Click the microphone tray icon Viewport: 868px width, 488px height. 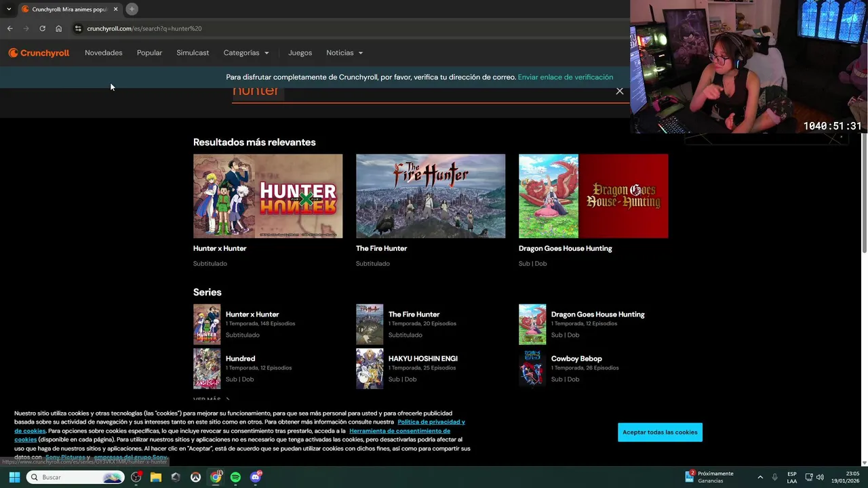tap(774, 477)
